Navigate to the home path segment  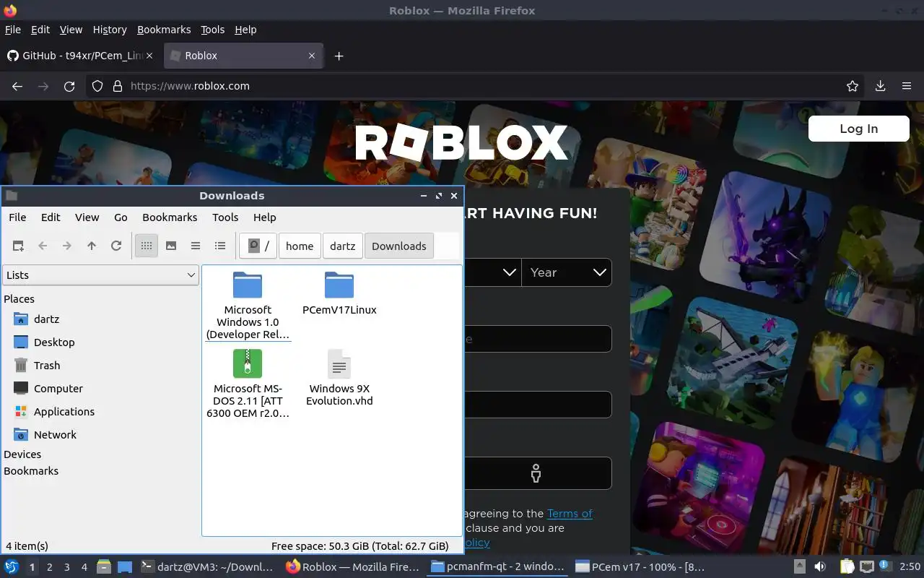[300, 246]
